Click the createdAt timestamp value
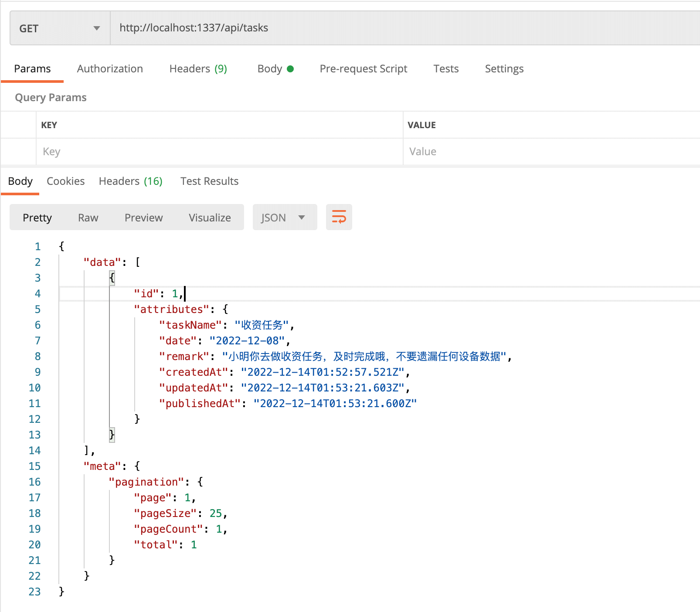The height and width of the screenshot is (612, 700). click(323, 372)
